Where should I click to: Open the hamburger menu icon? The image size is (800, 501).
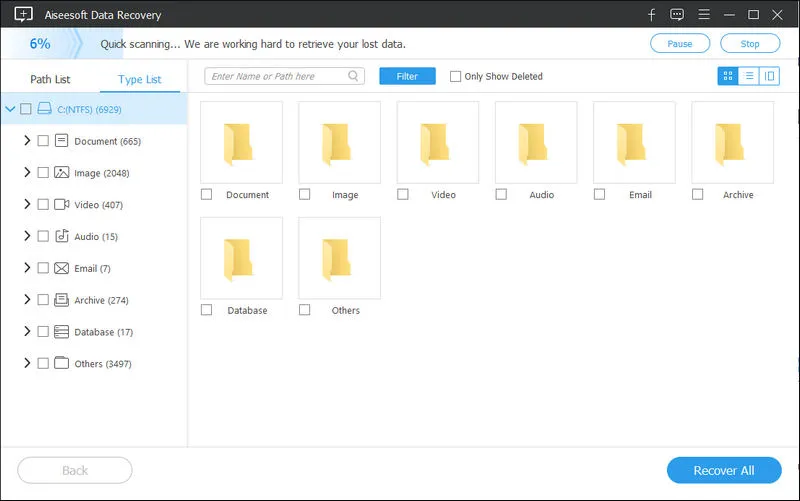coord(704,14)
